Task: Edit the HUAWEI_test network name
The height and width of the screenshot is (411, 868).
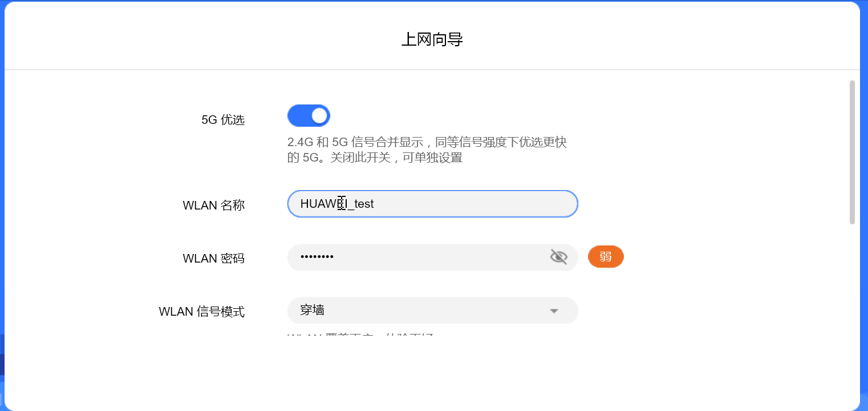Action: [432, 204]
